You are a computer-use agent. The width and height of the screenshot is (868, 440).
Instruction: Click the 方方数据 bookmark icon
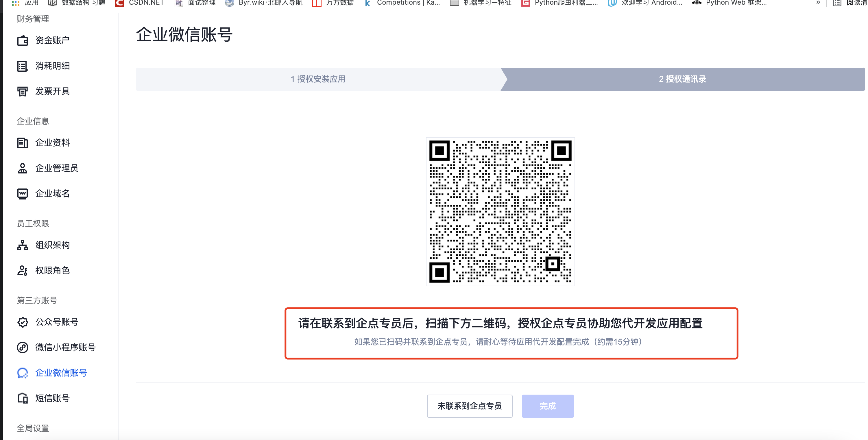tap(317, 3)
